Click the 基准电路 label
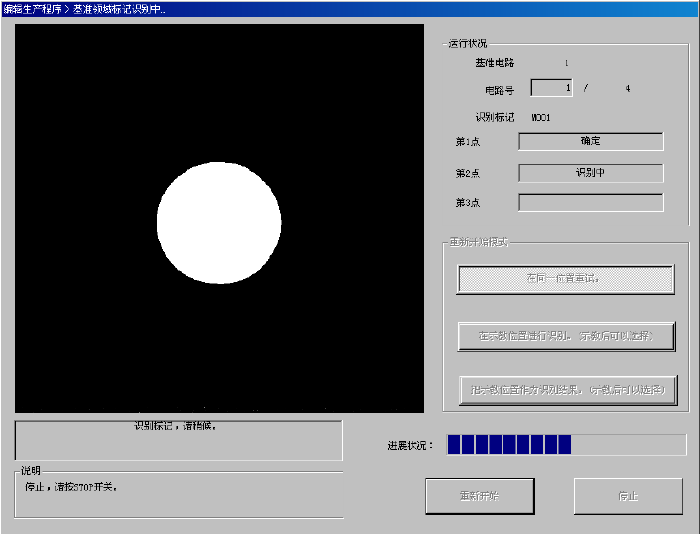The width and height of the screenshot is (700, 534). pos(494,63)
